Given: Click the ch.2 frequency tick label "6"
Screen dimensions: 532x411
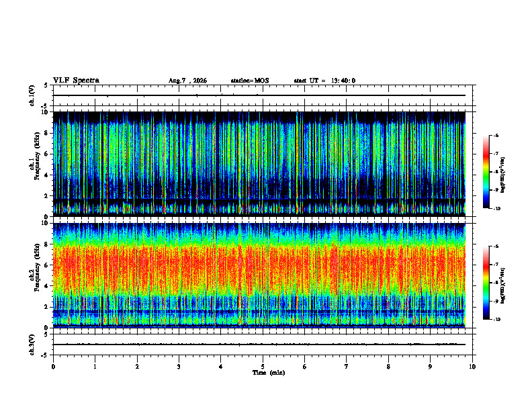Looking at the screenshot, I should [48, 265].
